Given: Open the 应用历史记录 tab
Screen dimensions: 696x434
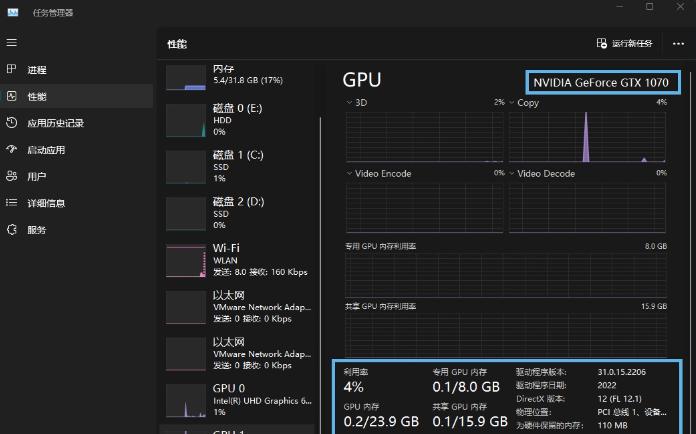Looking at the screenshot, I should (77, 123).
